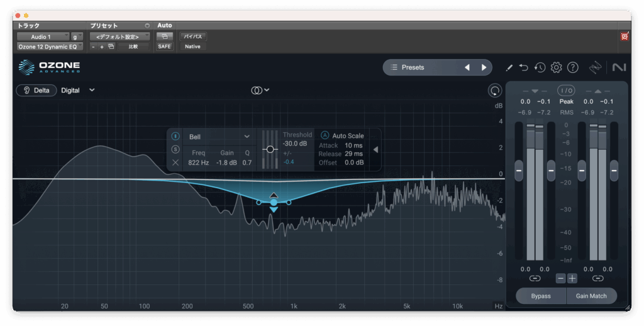Click the undo arrow icon
This screenshot has height=326, width=644.
[x=524, y=67]
